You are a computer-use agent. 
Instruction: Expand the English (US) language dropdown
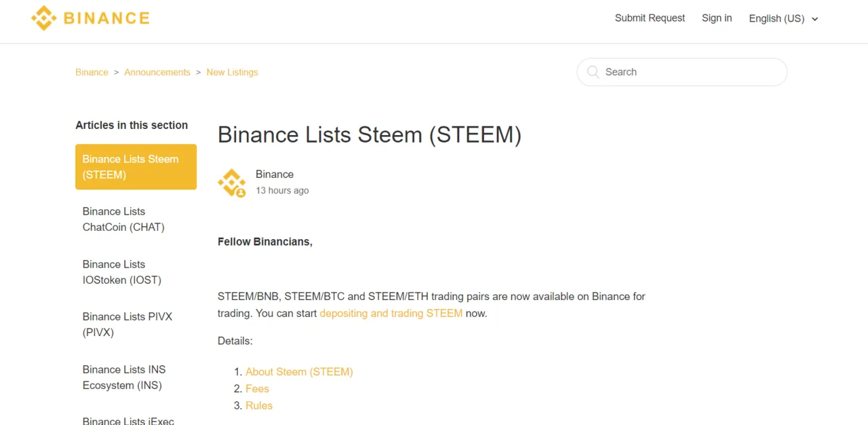click(x=783, y=18)
